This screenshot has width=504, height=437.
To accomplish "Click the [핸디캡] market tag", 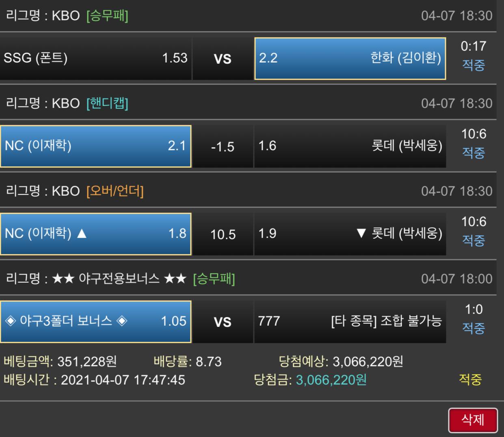I will (107, 104).
